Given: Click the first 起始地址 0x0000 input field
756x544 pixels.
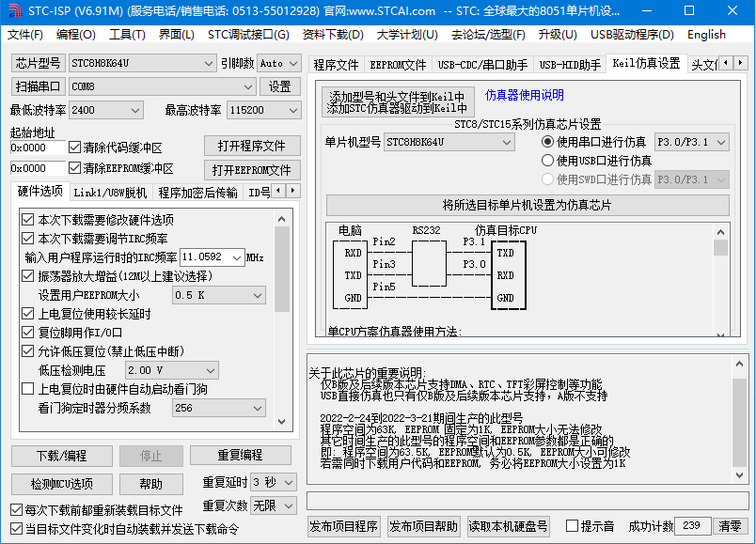Looking at the screenshot, I should pyautogui.click(x=37, y=148).
